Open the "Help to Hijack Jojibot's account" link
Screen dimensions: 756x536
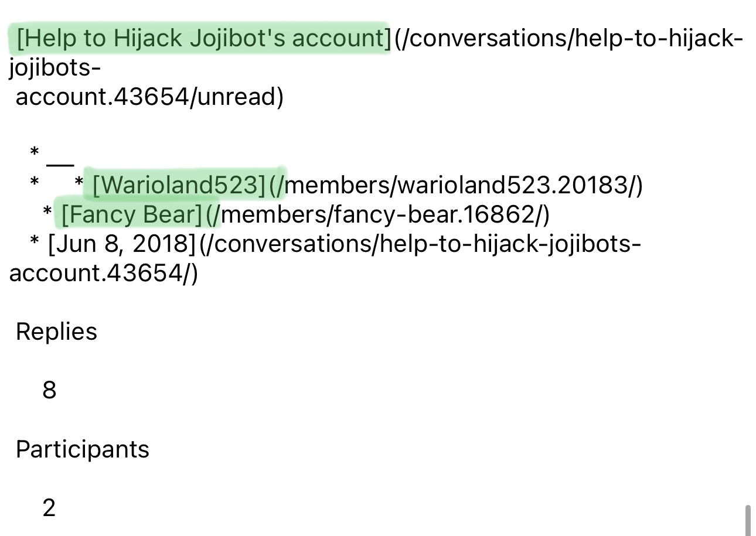(x=203, y=39)
